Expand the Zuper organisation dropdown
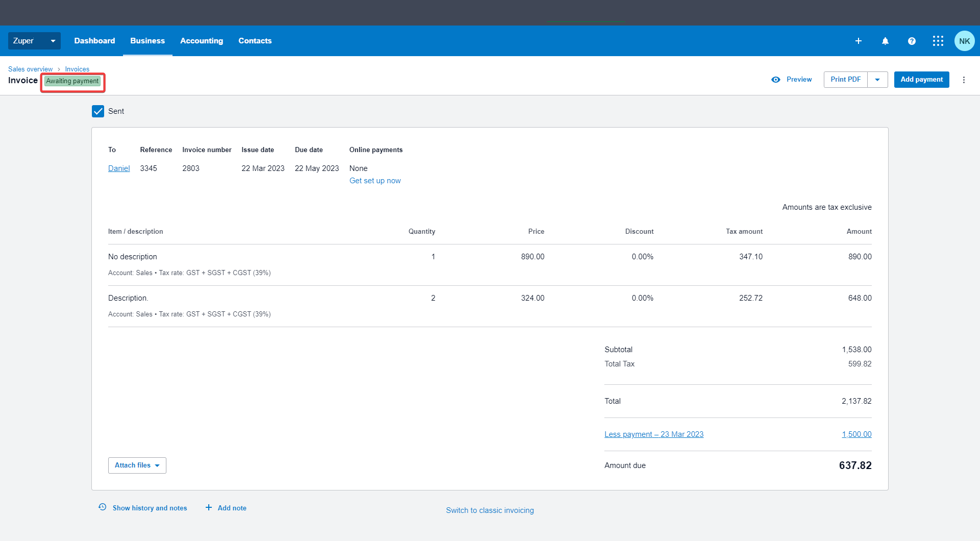The width and height of the screenshot is (980, 541). coord(34,41)
